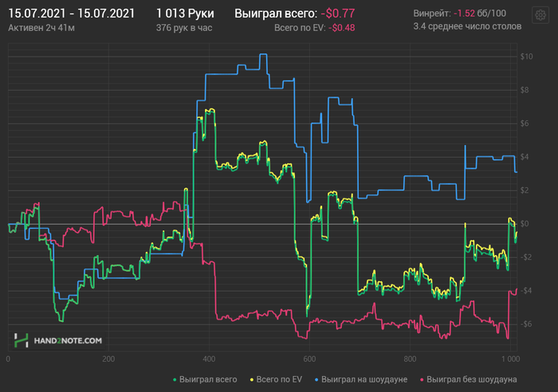Click the '1 000' x-axis label
This screenshot has width=558, height=392.
coord(510,359)
